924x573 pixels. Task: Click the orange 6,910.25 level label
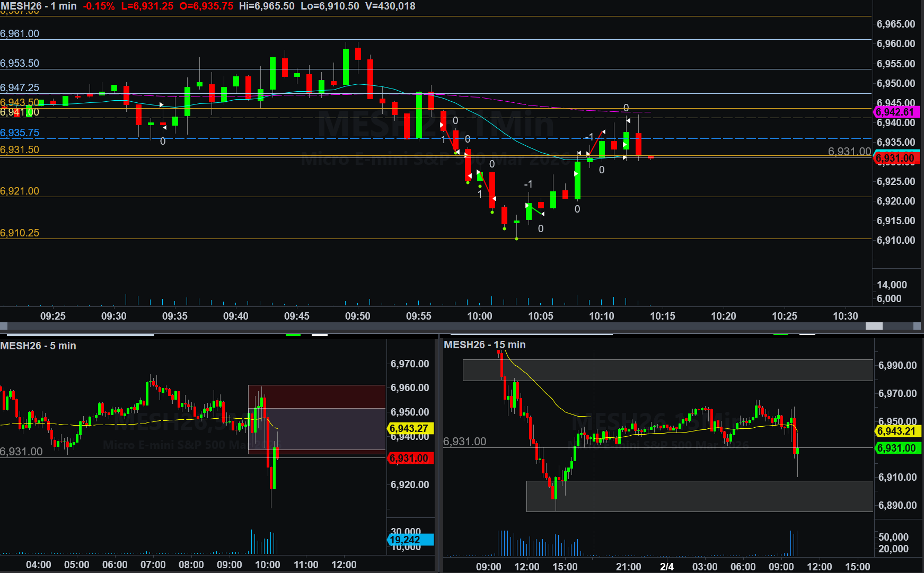point(20,233)
